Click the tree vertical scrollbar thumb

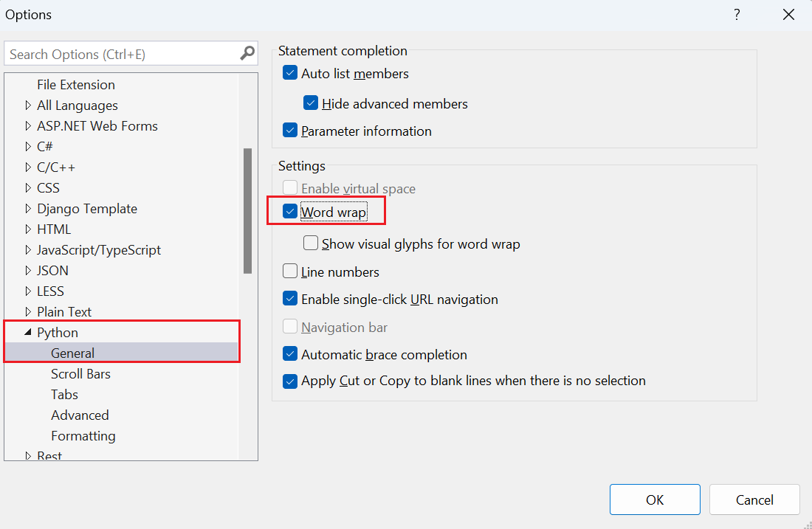(248, 210)
